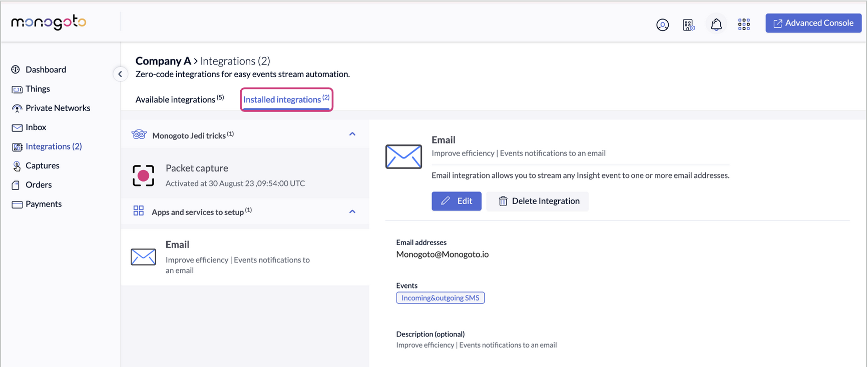The width and height of the screenshot is (868, 367).
Task: Open Private Networks page
Action: pyautogui.click(x=58, y=108)
